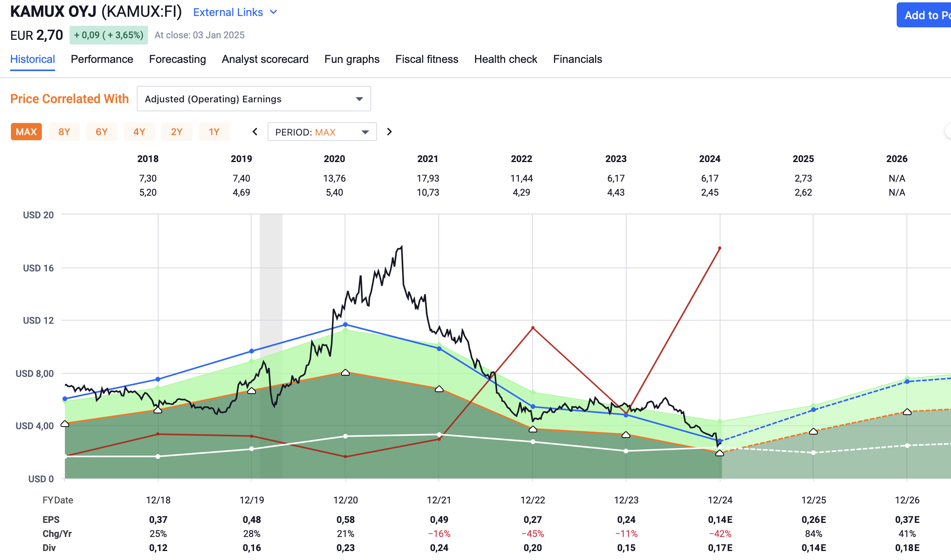This screenshot has width=951, height=560.
Task: Click the previous period left arrow
Action: pos(255,132)
